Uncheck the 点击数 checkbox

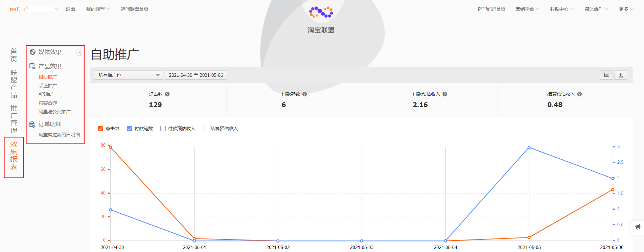click(x=100, y=129)
